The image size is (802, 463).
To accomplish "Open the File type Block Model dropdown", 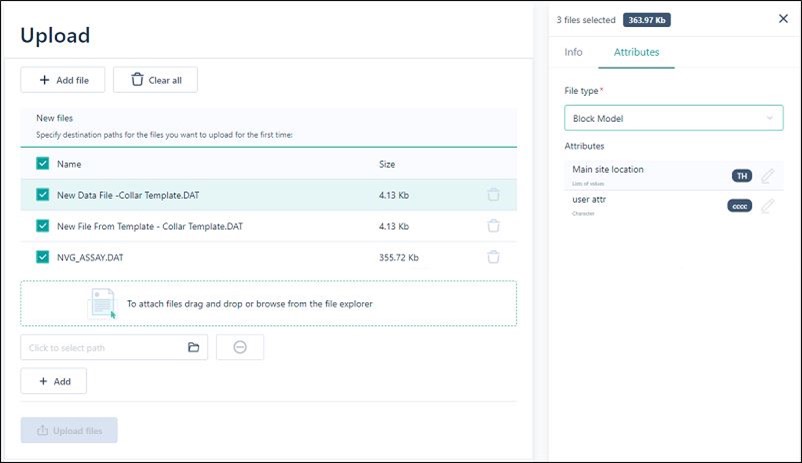I will 672,118.
